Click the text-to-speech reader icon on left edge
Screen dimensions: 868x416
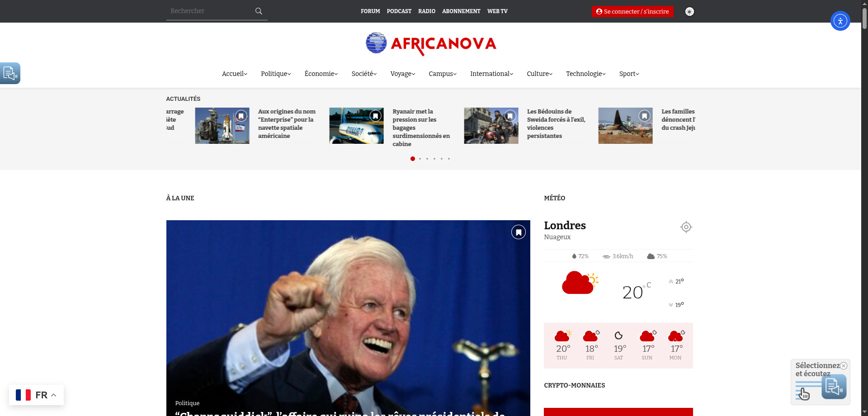coord(10,73)
